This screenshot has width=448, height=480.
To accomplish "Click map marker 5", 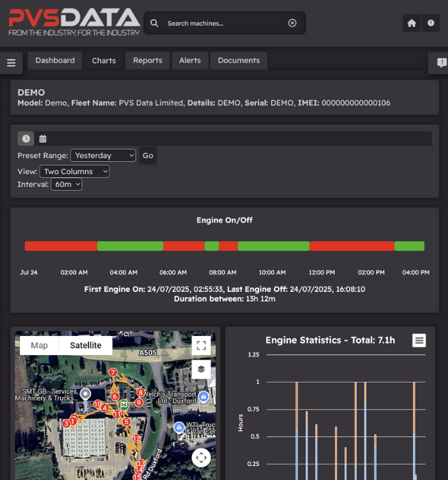I will coord(126,422).
